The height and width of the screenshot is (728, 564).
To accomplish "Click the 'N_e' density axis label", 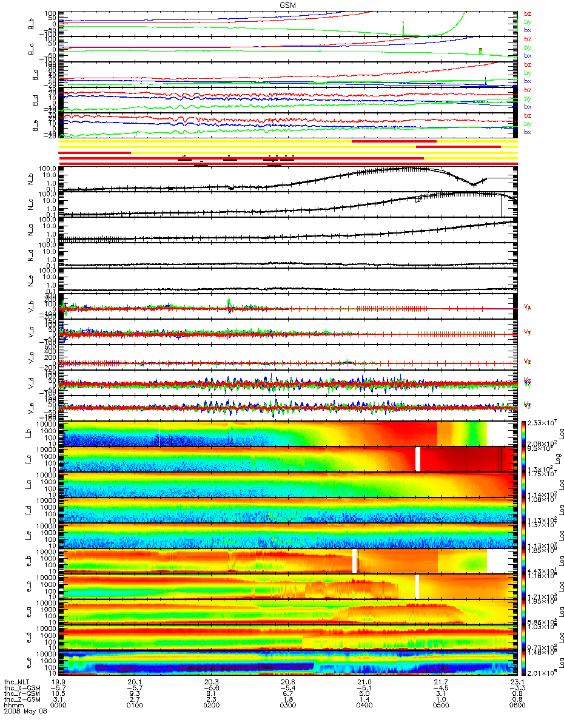I will (x=30, y=281).
